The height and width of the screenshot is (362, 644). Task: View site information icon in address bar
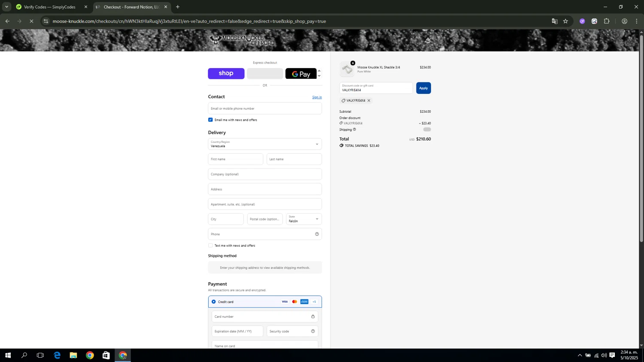46,21
